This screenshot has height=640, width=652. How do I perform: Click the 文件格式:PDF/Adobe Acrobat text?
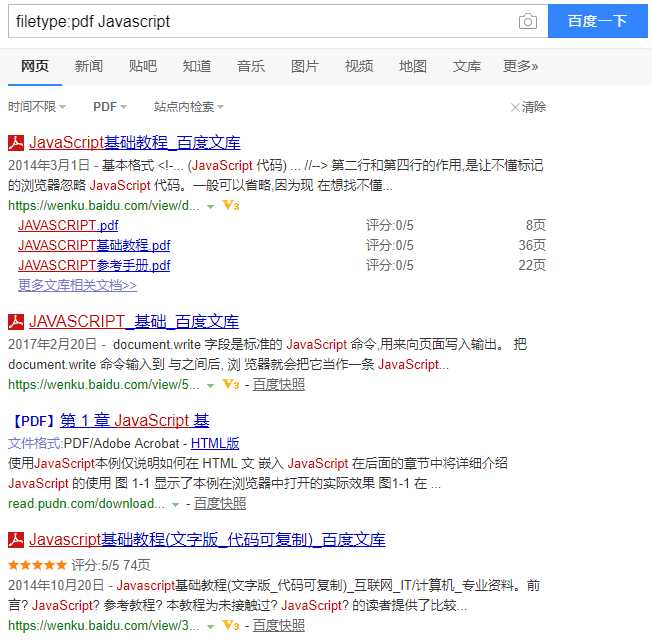pyautogui.click(x=94, y=443)
